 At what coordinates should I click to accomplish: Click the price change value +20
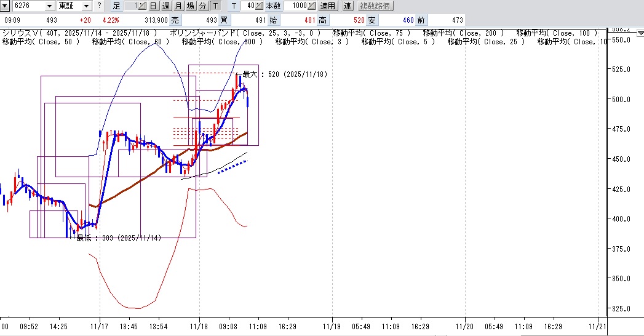(x=85, y=20)
